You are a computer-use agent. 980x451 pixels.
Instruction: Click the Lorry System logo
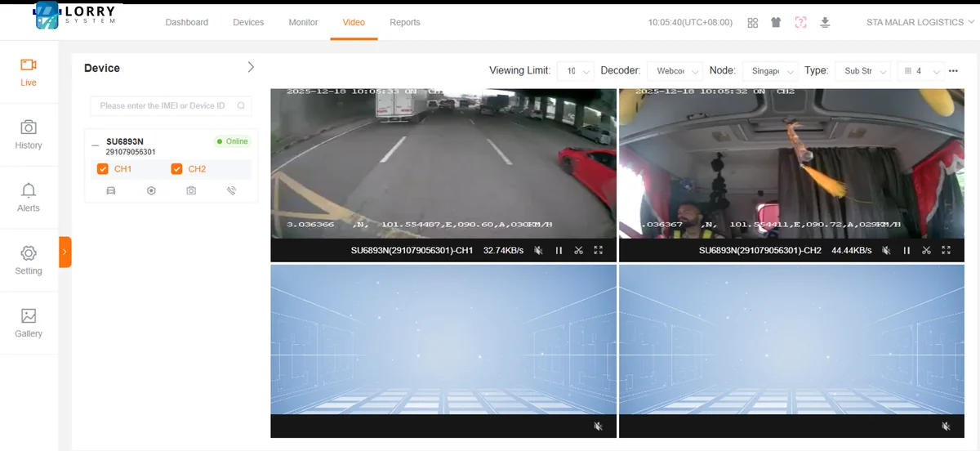click(x=77, y=16)
